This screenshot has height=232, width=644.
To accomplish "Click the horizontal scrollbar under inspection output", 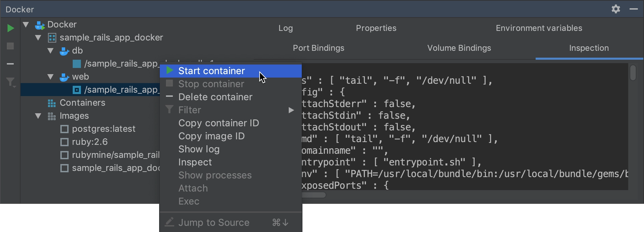I will tap(313, 195).
